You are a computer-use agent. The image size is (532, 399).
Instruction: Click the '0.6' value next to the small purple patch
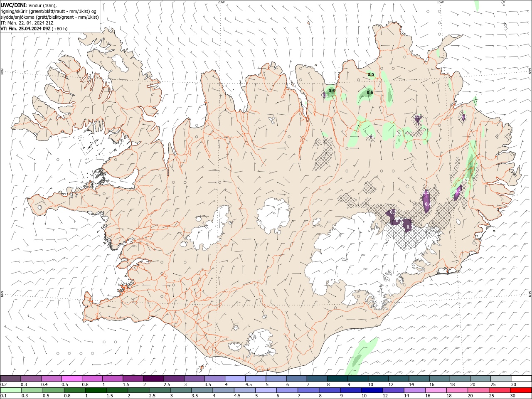(332, 91)
